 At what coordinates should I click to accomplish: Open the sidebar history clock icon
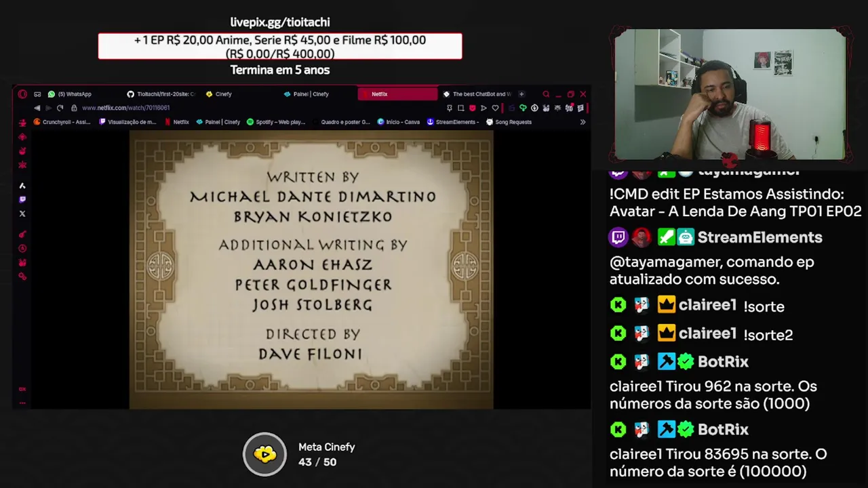pyautogui.click(x=22, y=248)
